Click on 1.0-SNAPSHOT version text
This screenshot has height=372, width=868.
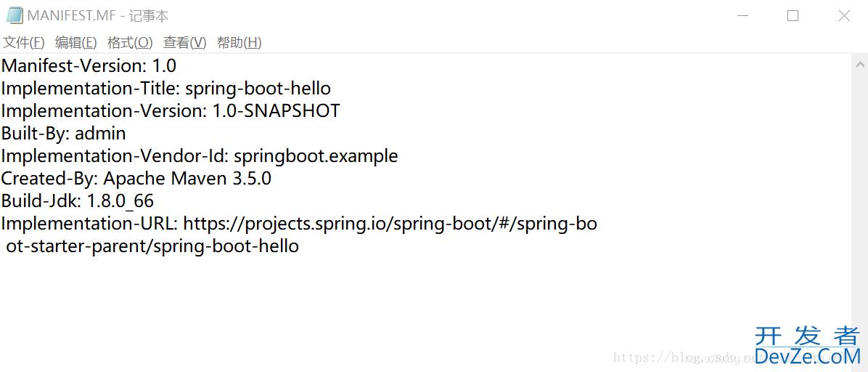click(x=277, y=111)
